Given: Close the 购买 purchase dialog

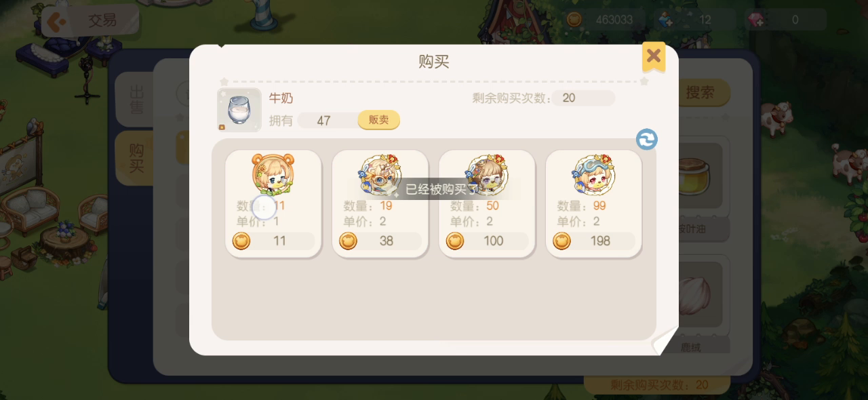Looking at the screenshot, I should [654, 56].
